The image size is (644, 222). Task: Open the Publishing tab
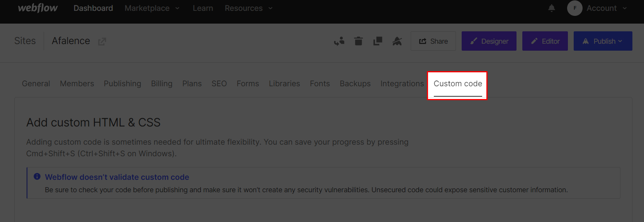tap(122, 84)
